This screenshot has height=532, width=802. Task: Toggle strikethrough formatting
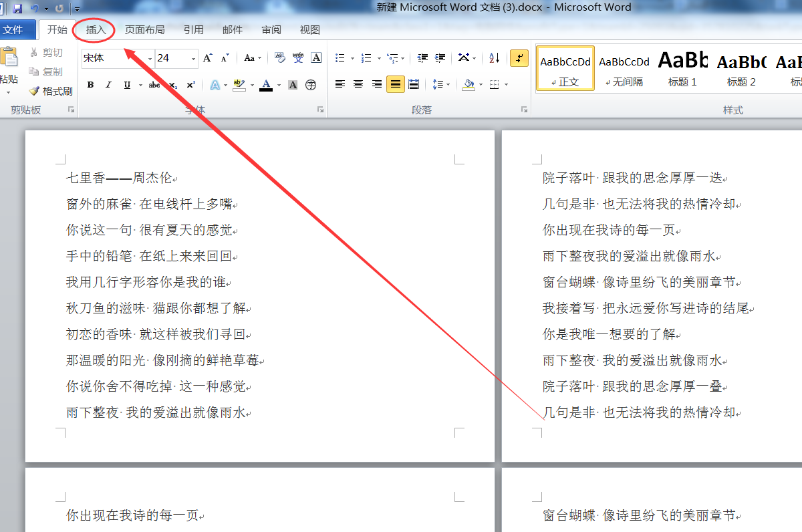tap(154, 85)
